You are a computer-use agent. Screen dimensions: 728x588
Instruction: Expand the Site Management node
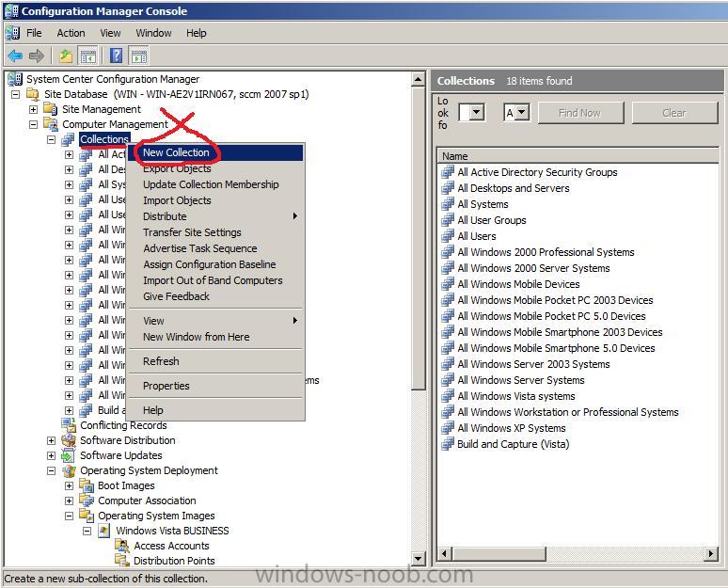click(34, 110)
